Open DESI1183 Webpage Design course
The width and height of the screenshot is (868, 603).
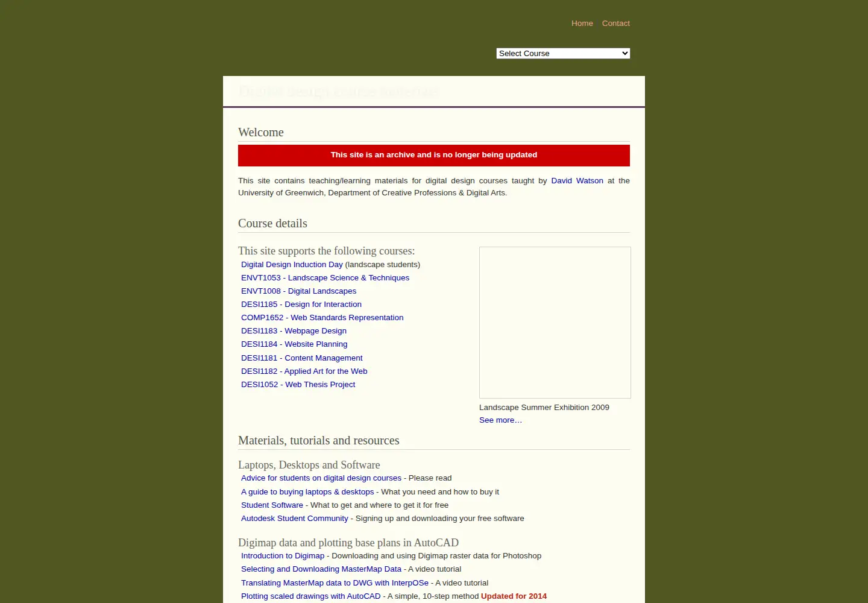(294, 331)
